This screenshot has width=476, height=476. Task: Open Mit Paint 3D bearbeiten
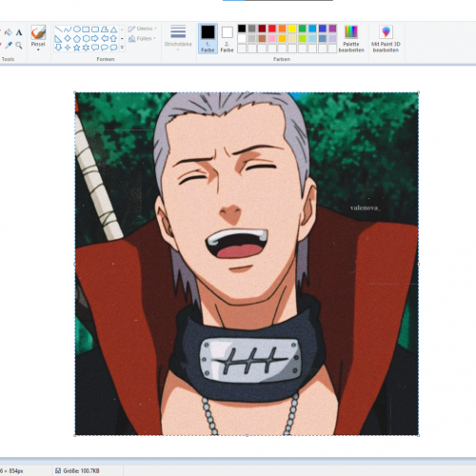pyautogui.click(x=386, y=39)
